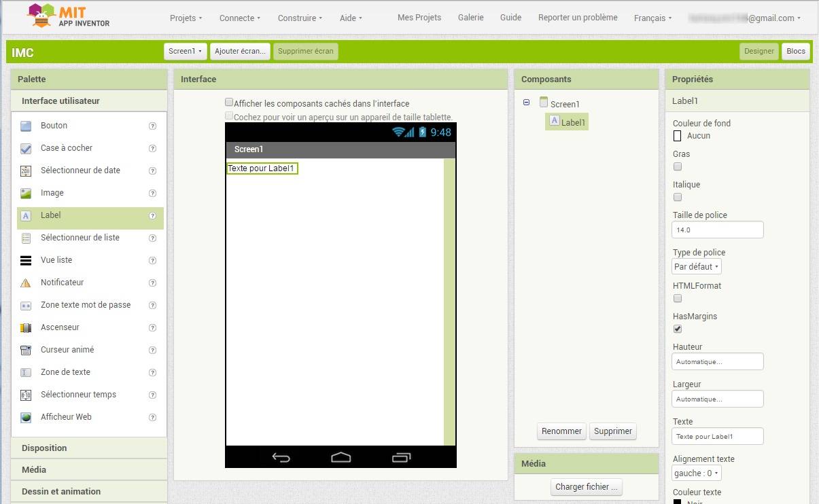Viewport: 819px width, 504px height.
Task: Open the Connecte dropdown menu
Action: (x=239, y=18)
